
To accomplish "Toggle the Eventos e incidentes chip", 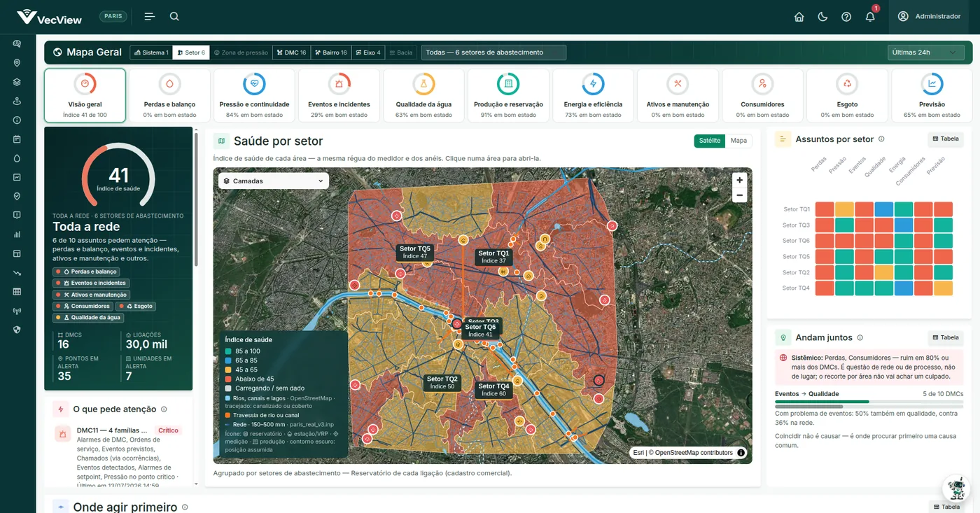I will pyautogui.click(x=90, y=283).
